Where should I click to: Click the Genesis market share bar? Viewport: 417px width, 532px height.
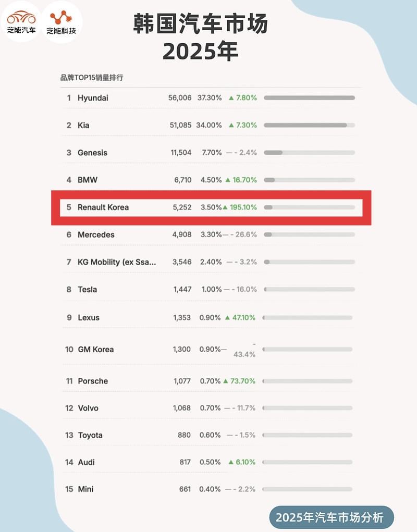coord(309,153)
